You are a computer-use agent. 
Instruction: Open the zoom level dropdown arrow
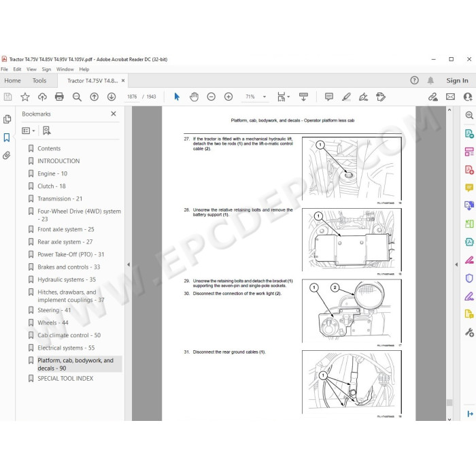[265, 97]
